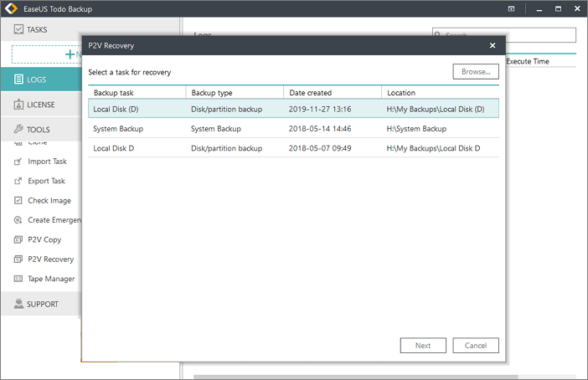This screenshot has width=588, height=380.
Task: Collapse the TOOLS section
Action: 38,130
